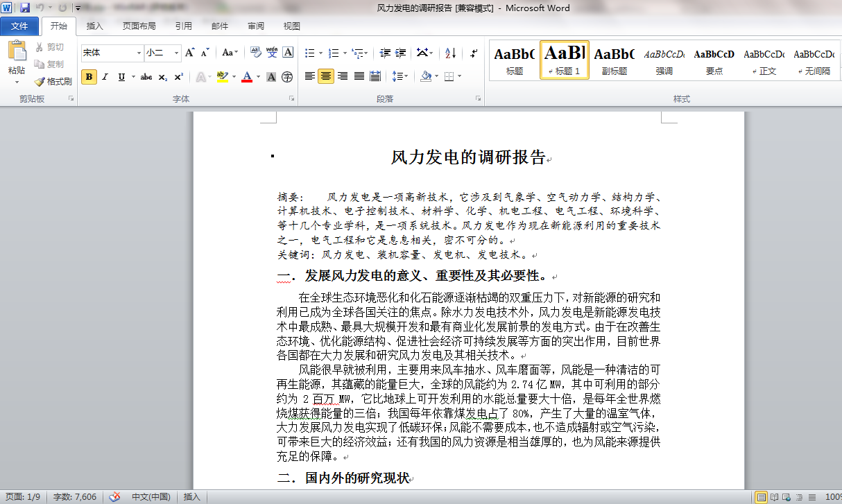Click the Clear Formatting icon

point(255,53)
